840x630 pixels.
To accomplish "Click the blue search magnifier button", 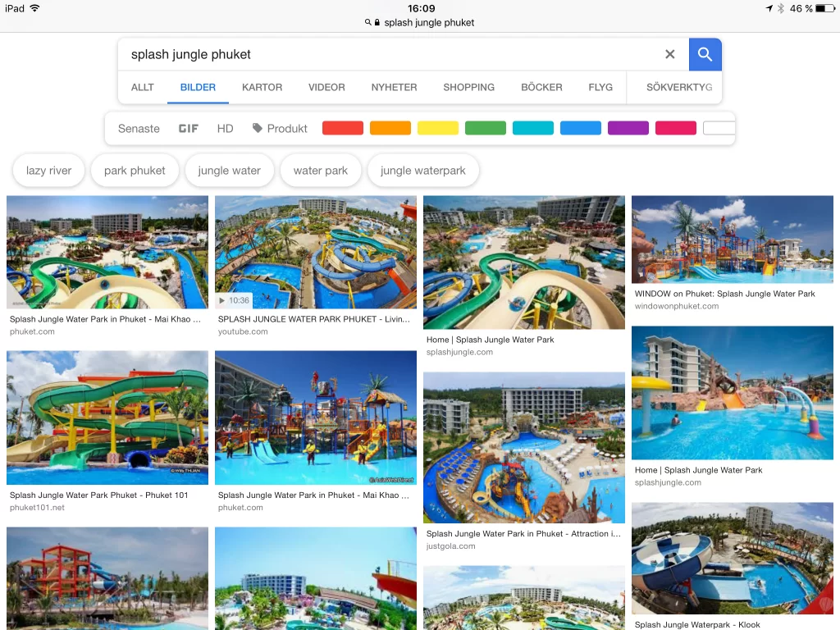I will click(x=705, y=54).
